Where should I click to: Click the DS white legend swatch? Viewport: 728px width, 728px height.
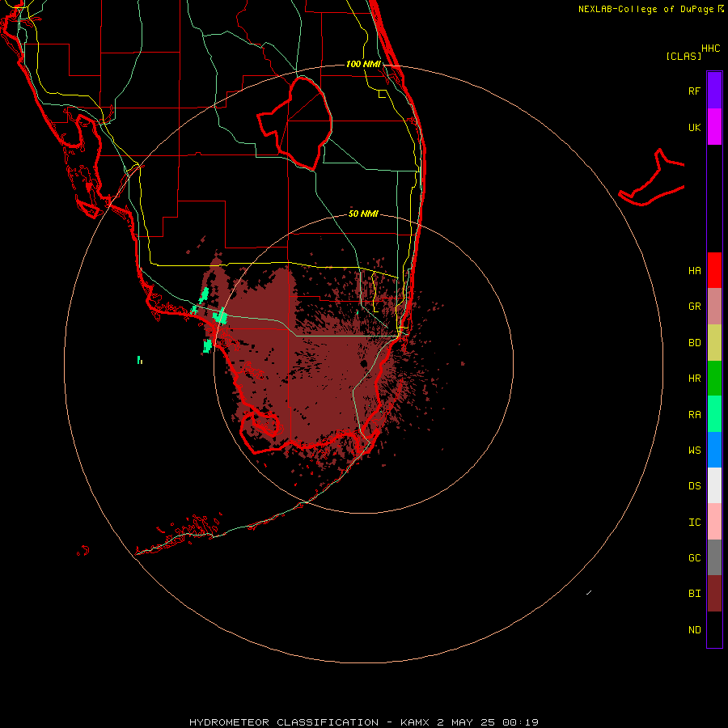[x=714, y=485]
